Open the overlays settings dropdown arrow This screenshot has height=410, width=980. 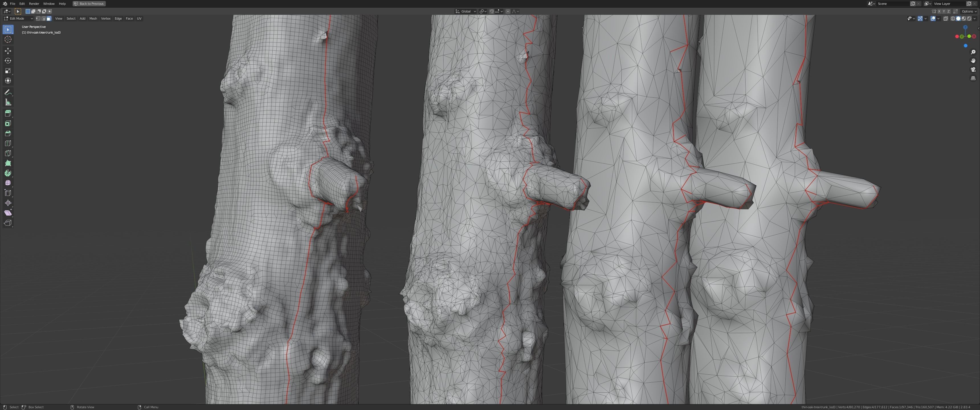938,18
